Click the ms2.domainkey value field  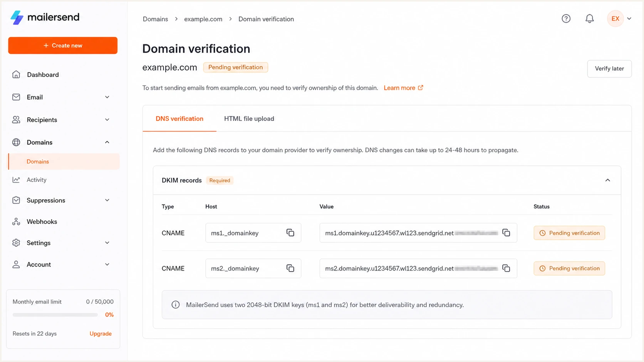pos(418,268)
